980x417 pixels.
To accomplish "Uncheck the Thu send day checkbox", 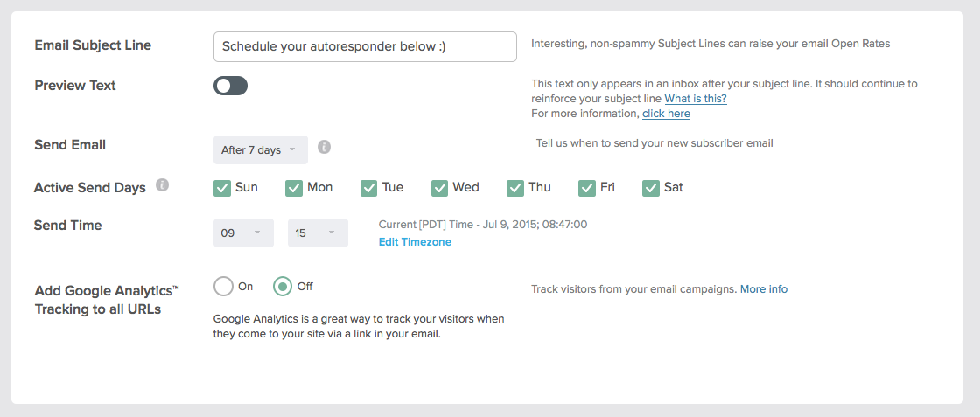I will coord(515,188).
